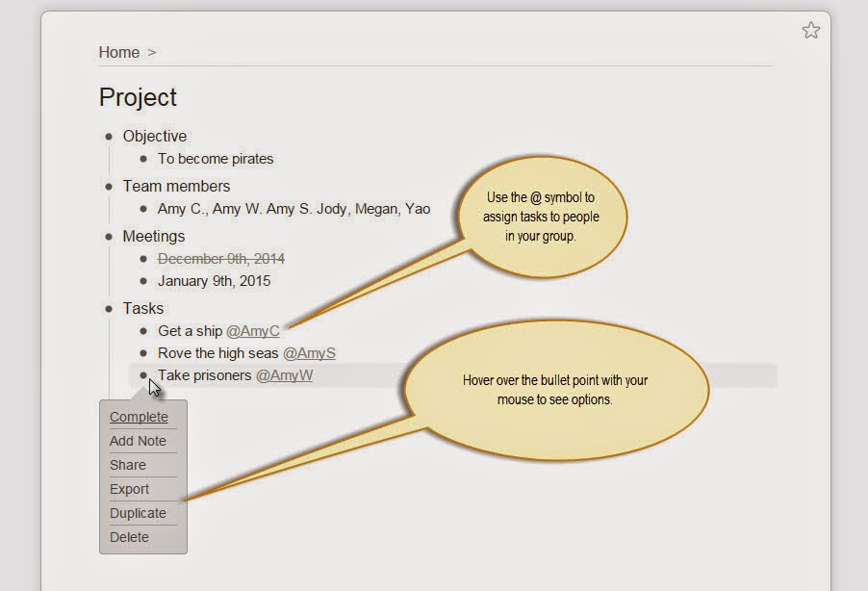Screen dimensions: 868x591
Task: Choose Delete in the bullet menu
Action: click(x=129, y=537)
